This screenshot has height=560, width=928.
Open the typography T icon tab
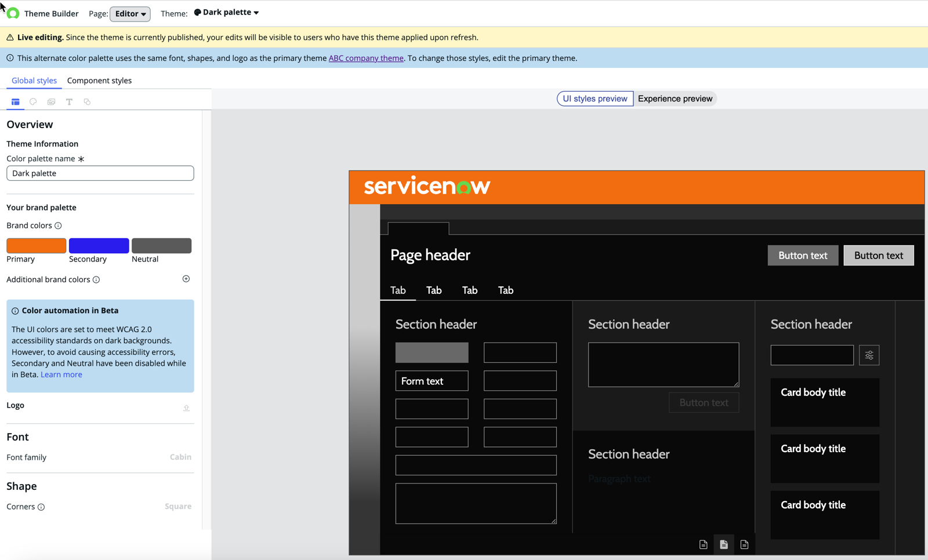coord(69,101)
